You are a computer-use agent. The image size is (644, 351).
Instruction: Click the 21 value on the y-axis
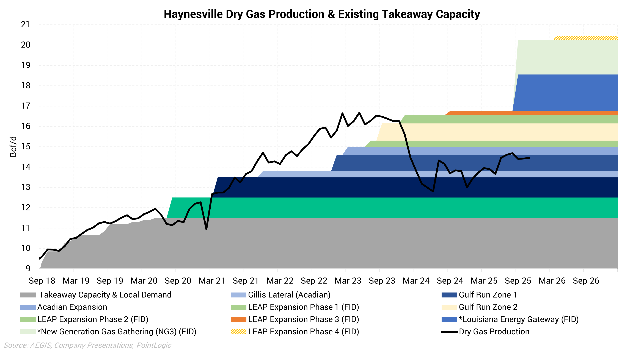[25, 24]
